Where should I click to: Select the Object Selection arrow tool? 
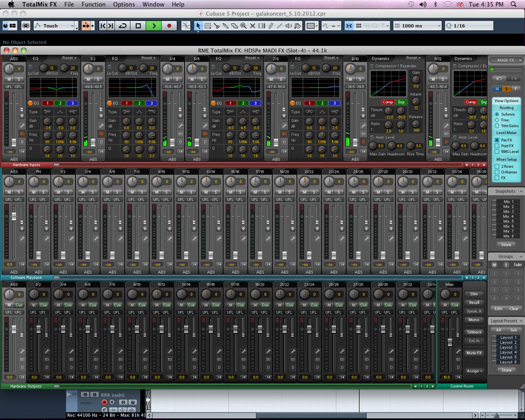click(x=198, y=26)
